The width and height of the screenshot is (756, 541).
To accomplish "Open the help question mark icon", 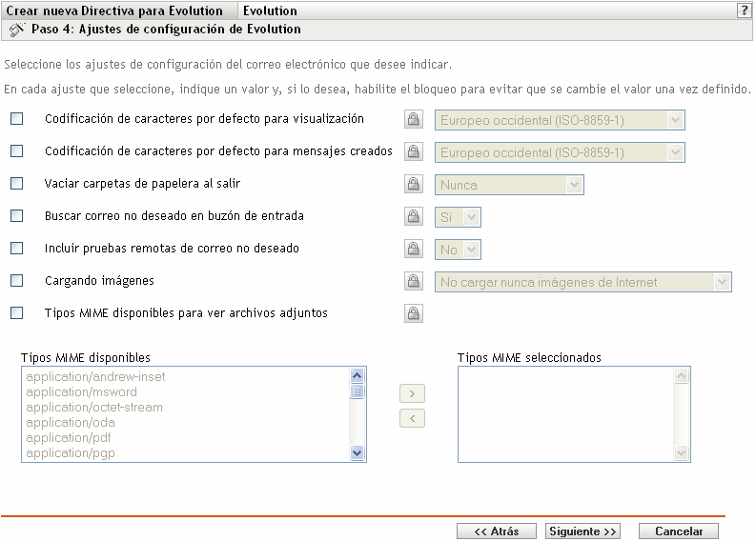I will [744, 10].
